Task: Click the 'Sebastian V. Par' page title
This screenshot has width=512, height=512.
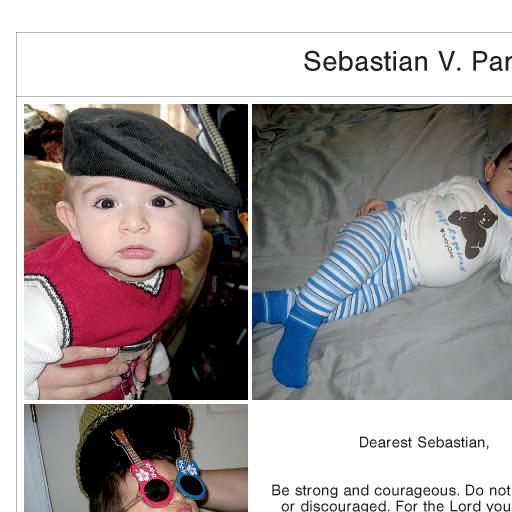Action: point(407,61)
